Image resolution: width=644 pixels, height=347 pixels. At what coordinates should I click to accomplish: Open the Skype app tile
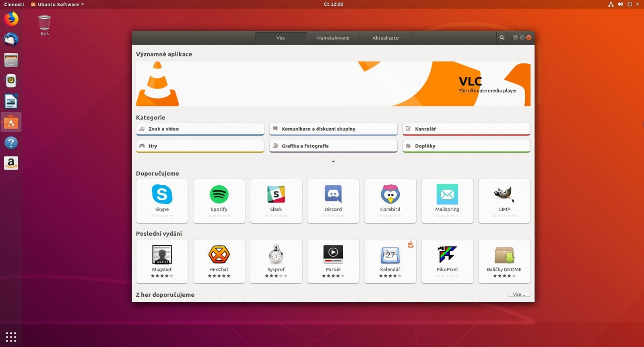pyautogui.click(x=162, y=201)
